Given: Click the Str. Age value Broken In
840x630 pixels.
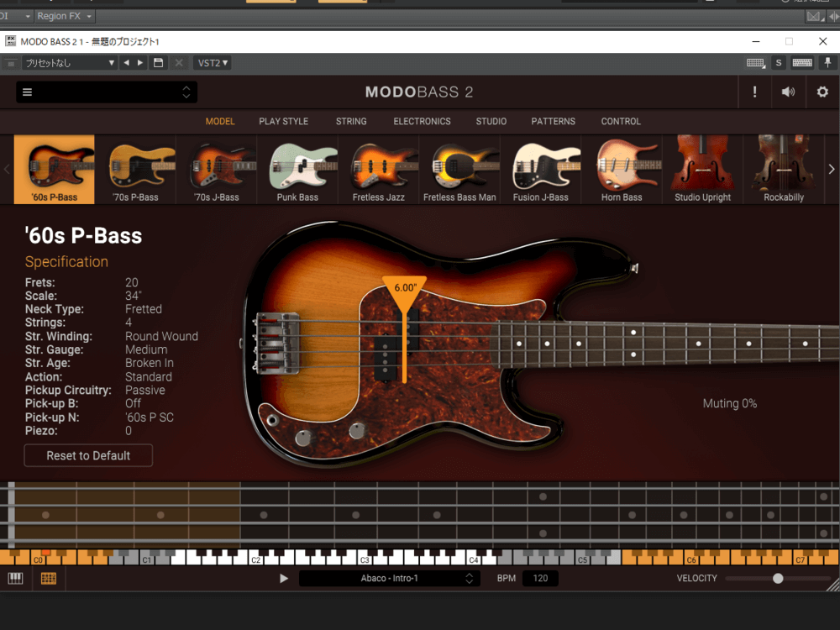Looking at the screenshot, I should click(149, 363).
